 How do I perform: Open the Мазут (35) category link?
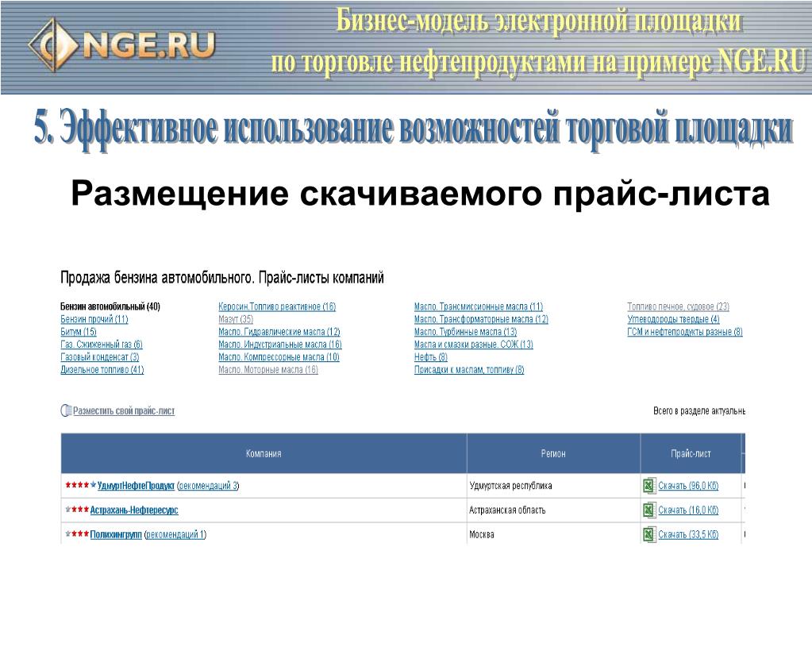(x=236, y=319)
